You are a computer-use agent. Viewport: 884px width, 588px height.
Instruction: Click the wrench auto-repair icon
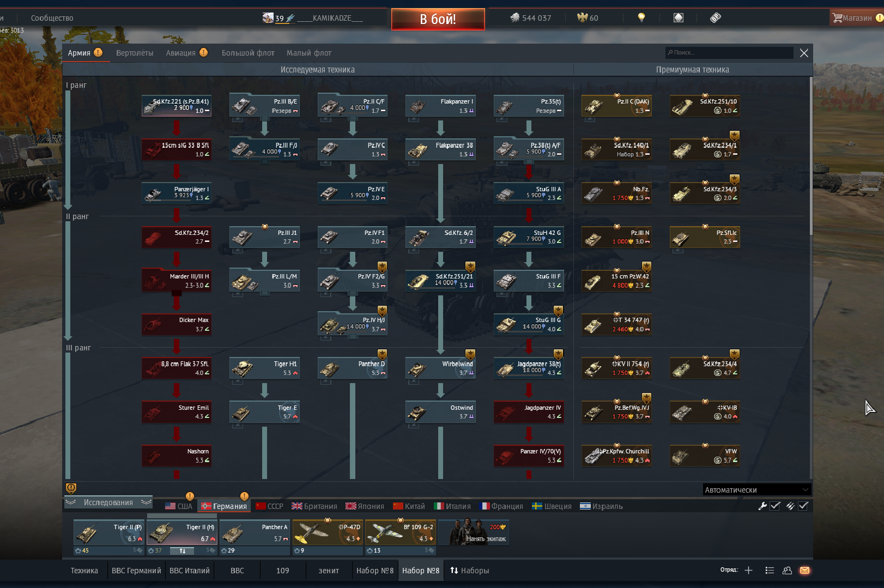(x=762, y=506)
